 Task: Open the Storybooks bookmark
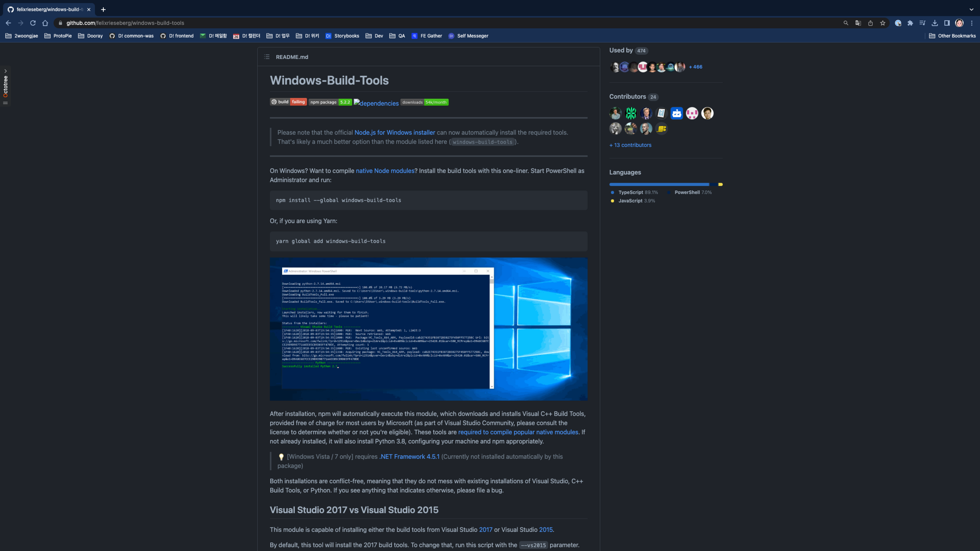click(342, 36)
